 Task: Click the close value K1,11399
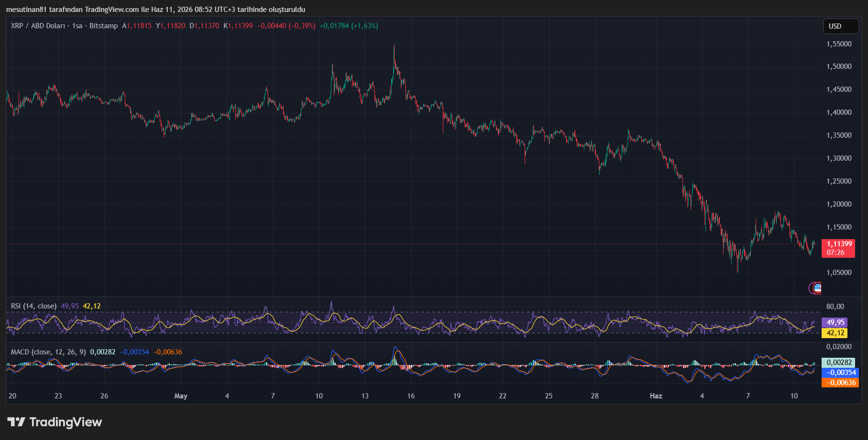(238, 26)
